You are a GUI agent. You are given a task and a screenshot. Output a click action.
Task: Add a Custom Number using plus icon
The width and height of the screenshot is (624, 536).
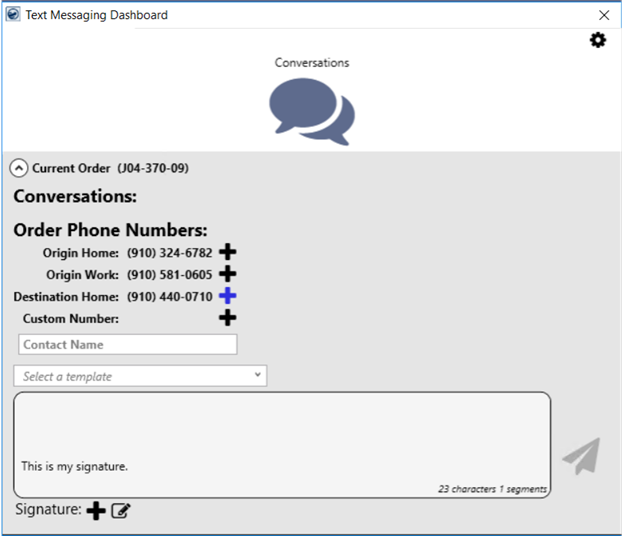coord(228,318)
